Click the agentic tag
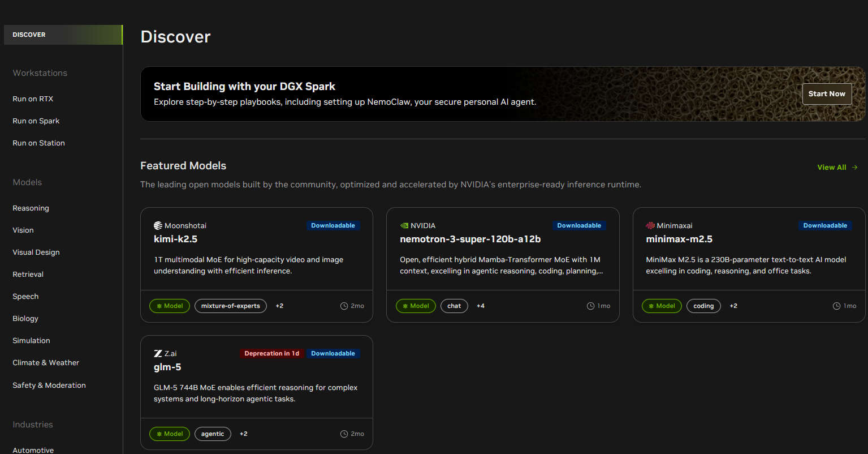The height and width of the screenshot is (454, 868). pos(213,434)
